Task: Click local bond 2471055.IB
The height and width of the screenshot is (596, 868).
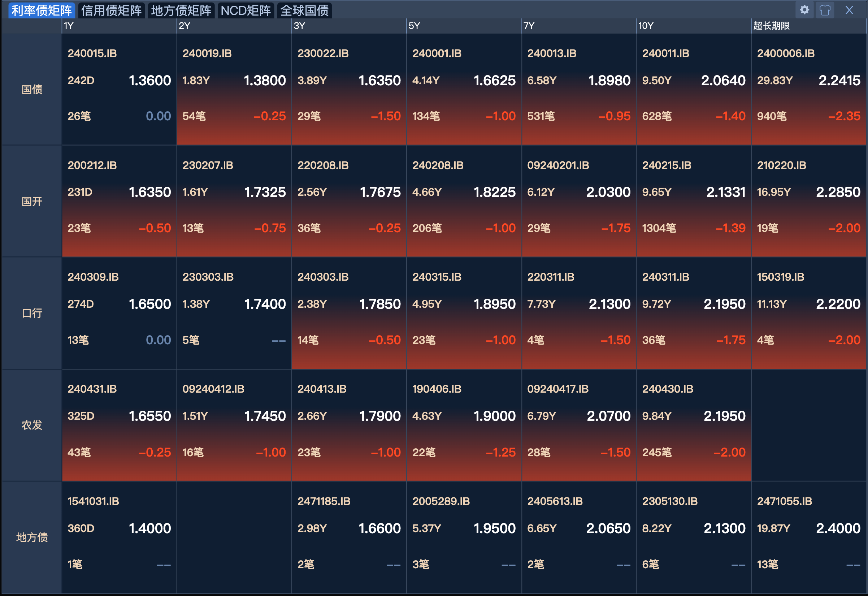Action: pos(784,501)
